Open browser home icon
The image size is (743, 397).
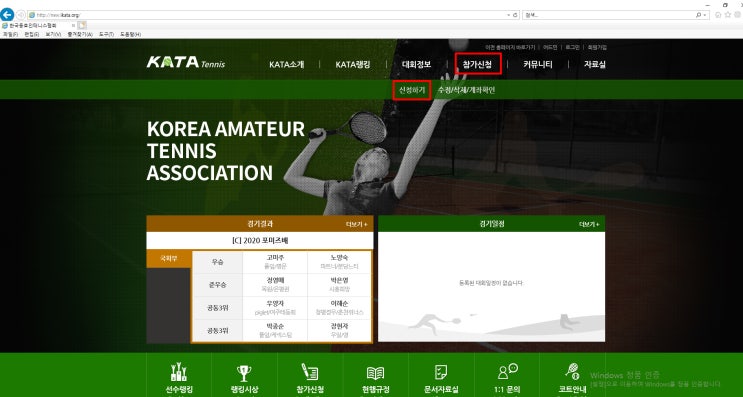tap(718, 15)
